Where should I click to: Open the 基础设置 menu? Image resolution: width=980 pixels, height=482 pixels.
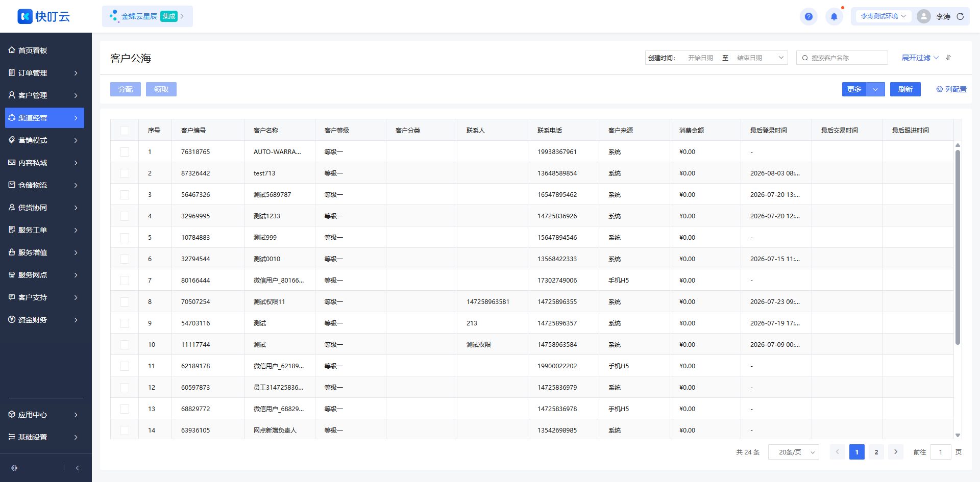[x=44, y=437]
